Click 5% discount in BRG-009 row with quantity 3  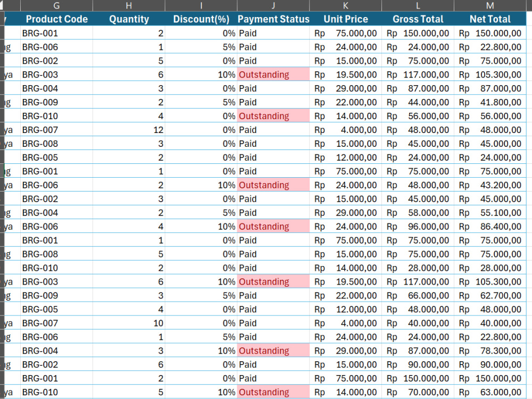tap(201, 295)
